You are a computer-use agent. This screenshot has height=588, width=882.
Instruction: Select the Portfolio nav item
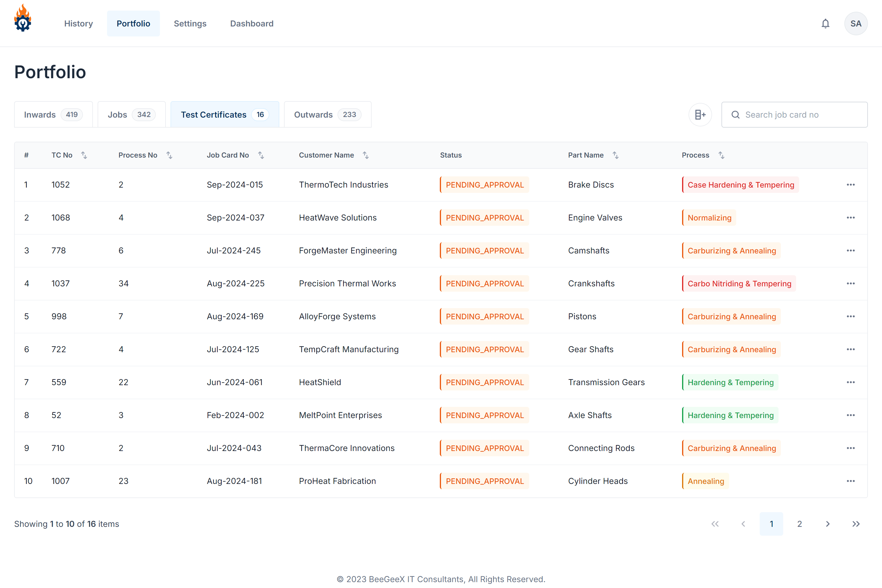click(133, 24)
